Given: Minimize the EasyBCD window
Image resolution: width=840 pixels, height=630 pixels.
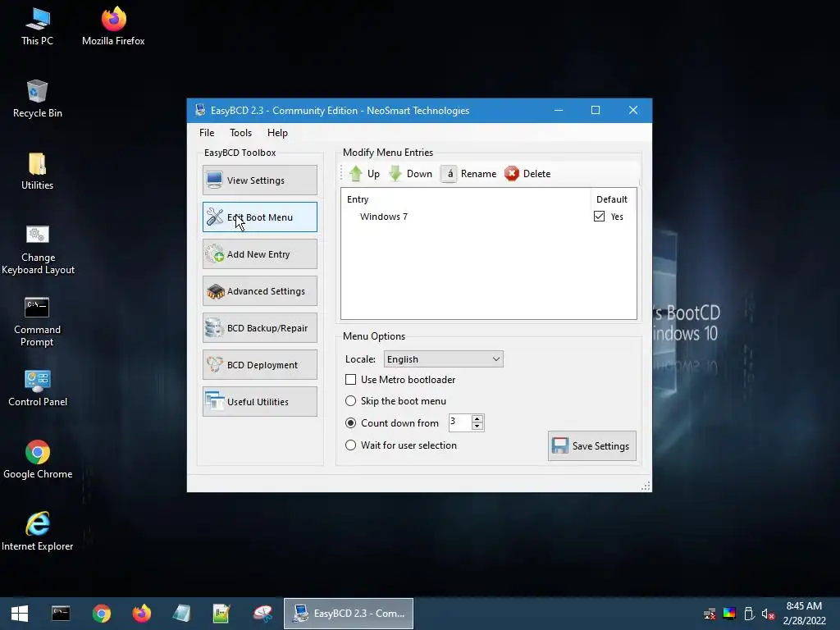Looking at the screenshot, I should pos(559,111).
